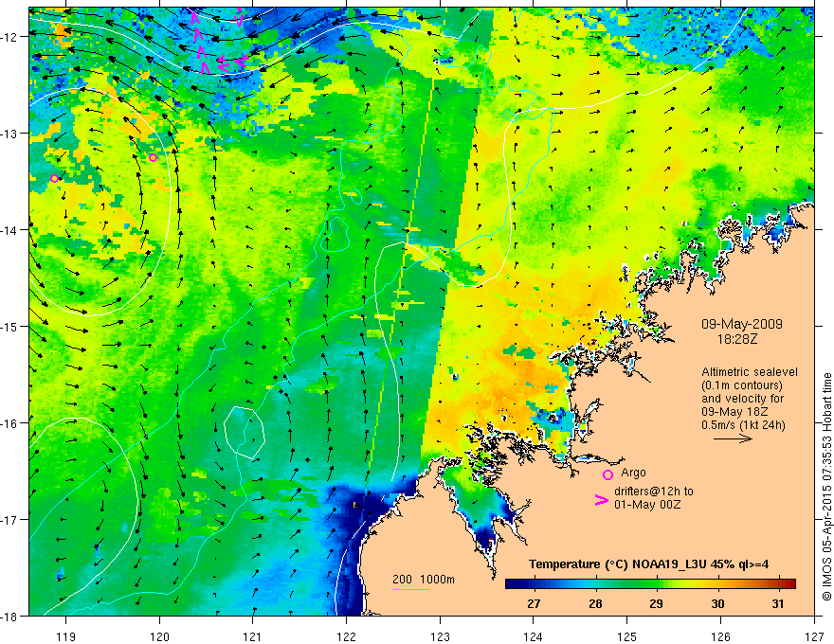This screenshot has height=644, width=834.
Task: Click the latitude axis label -15
Action: 10,326
